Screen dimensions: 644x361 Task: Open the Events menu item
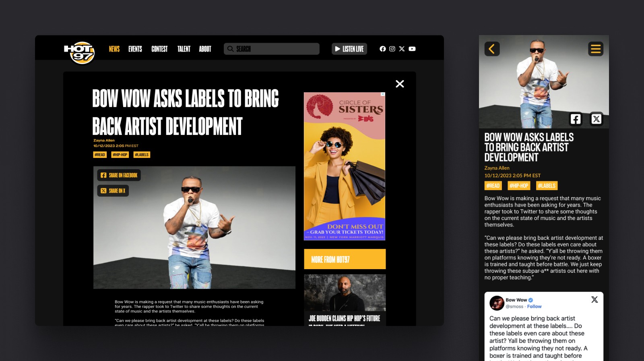pyautogui.click(x=135, y=49)
